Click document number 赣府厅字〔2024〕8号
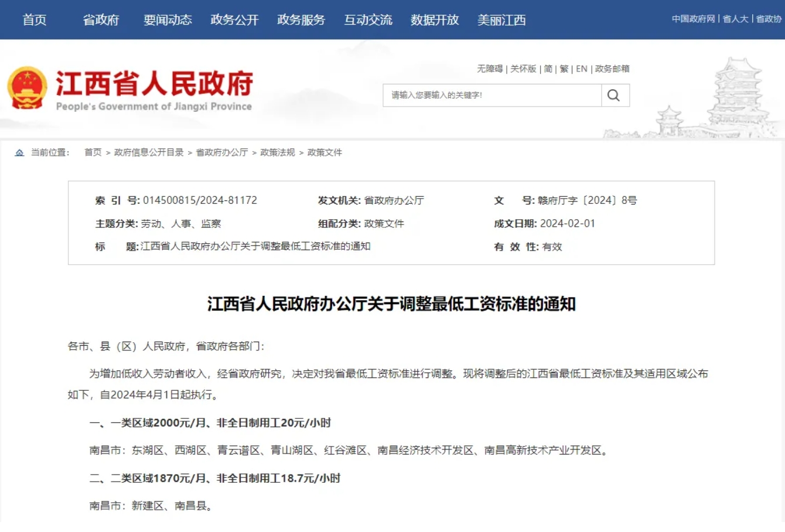 coord(588,200)
